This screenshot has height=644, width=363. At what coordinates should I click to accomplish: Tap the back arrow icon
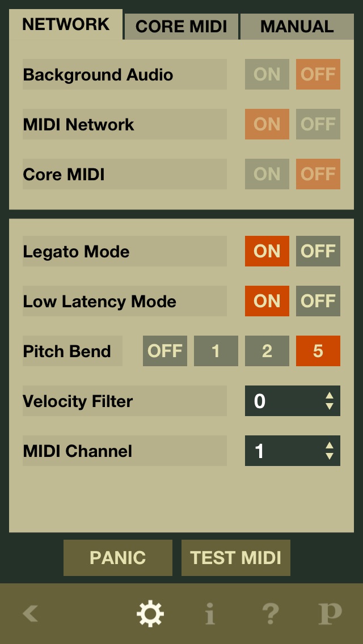(x=31, y=613)
